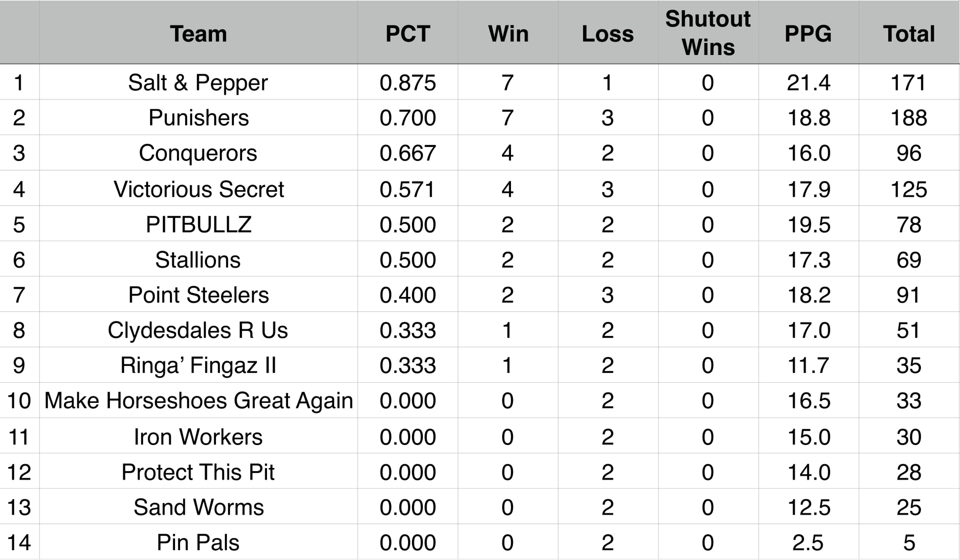
Task: Click the Win column header
Action: coord(508,34)
